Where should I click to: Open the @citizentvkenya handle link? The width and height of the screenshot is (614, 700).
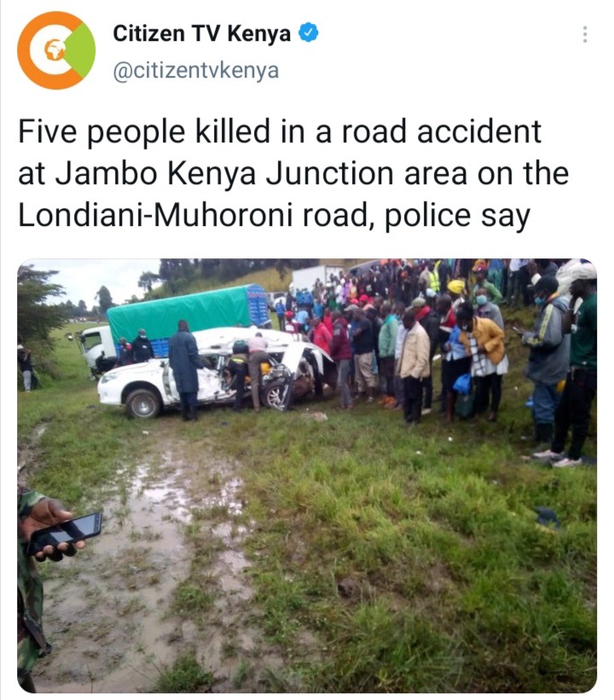pos(196,71)
